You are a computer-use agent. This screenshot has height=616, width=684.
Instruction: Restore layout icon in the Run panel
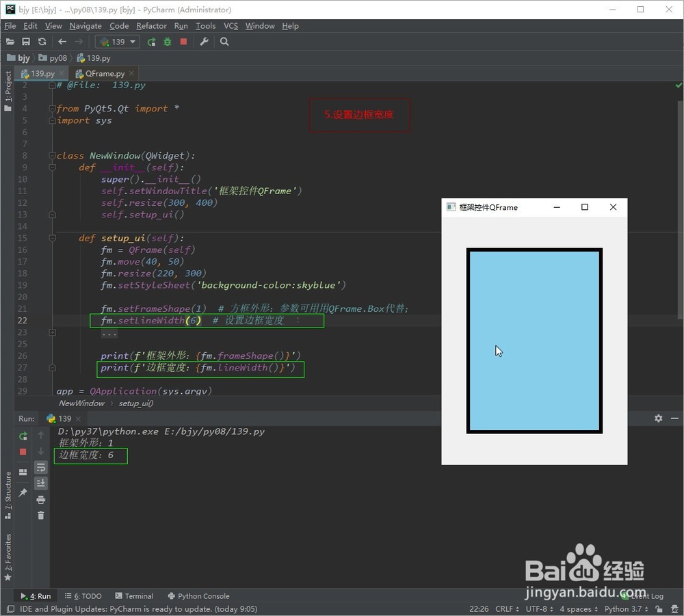(x=23, y=472)
